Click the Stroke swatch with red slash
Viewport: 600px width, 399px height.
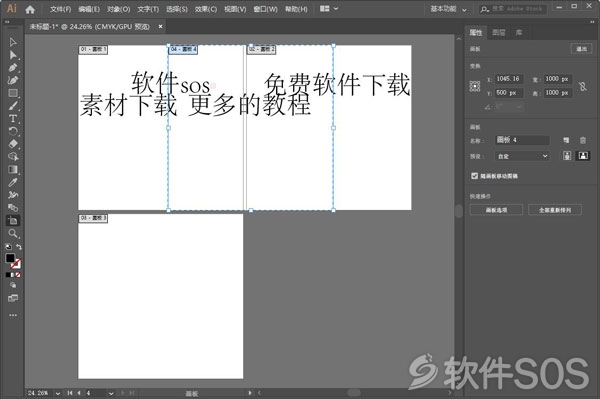[16, 264]
